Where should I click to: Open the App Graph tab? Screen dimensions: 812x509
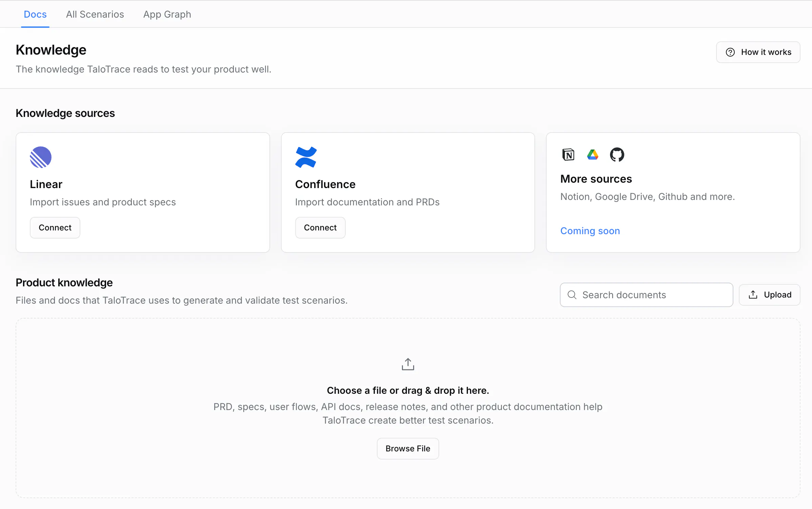(167, 14)
